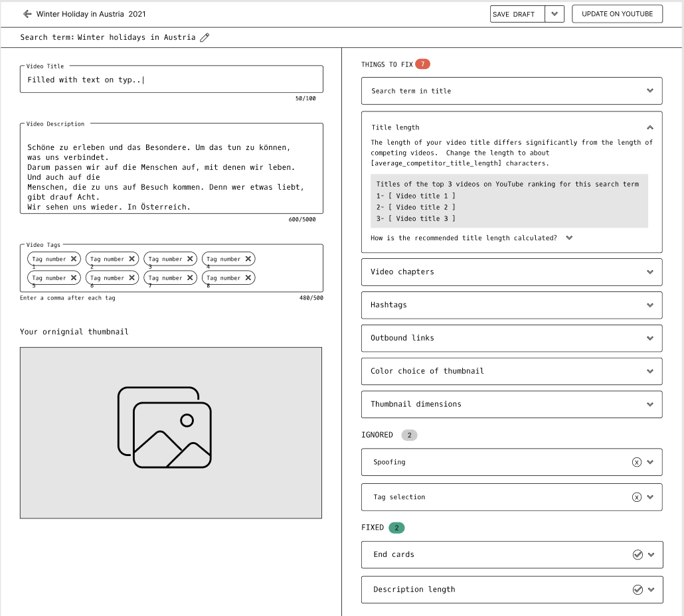Expand 'Color choice of thumbnail' section

click(650, 371)
